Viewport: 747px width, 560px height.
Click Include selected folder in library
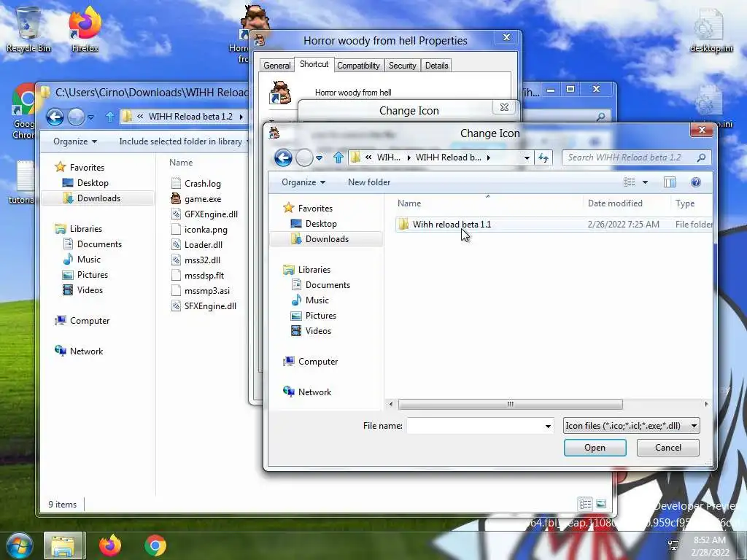[181, 141]
